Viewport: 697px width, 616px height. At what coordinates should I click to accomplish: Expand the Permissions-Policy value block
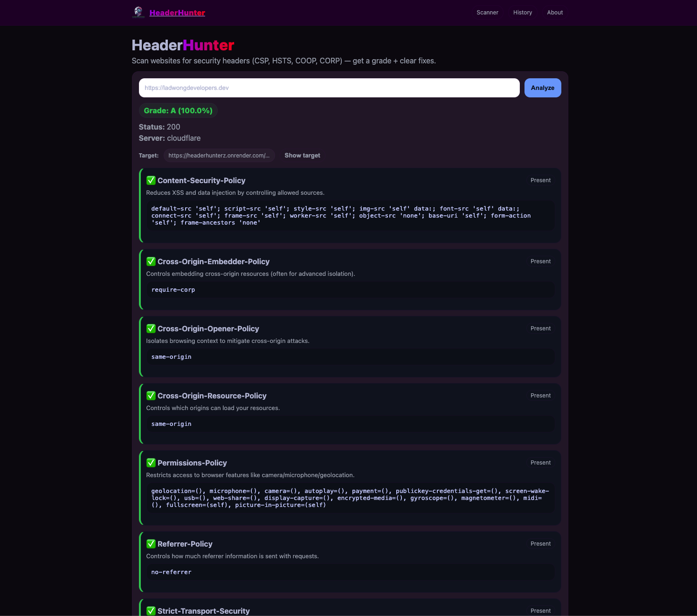pyautogui.click(x=351, y=498)
